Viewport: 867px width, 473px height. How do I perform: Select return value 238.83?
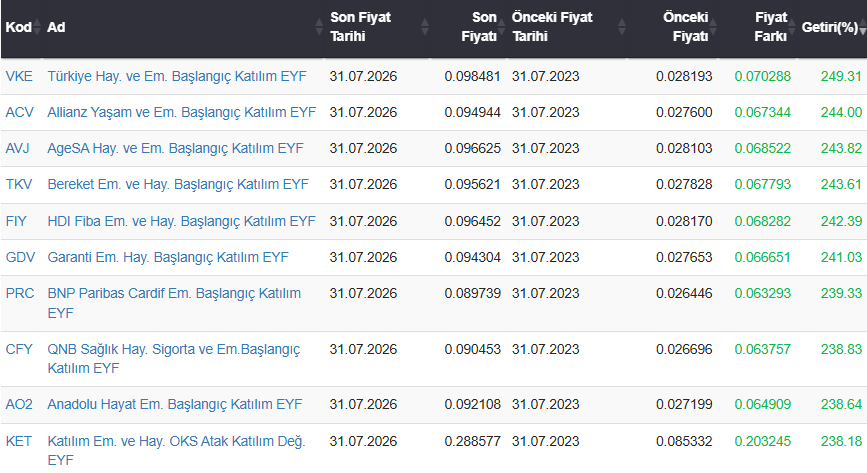tap(841, 349)
